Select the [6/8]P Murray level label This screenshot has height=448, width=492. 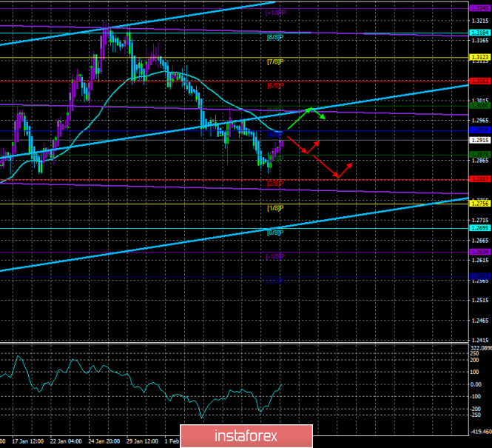pos(275,86)
